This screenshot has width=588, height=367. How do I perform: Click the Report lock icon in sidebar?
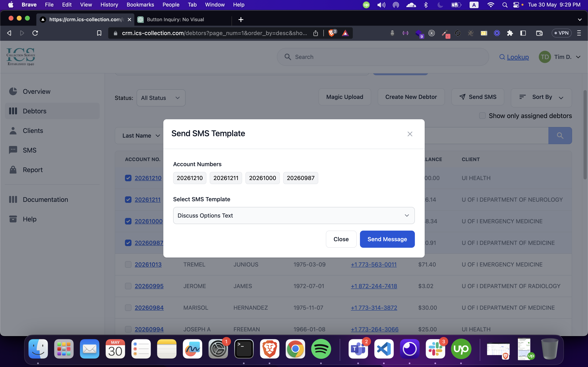point(13,170)
